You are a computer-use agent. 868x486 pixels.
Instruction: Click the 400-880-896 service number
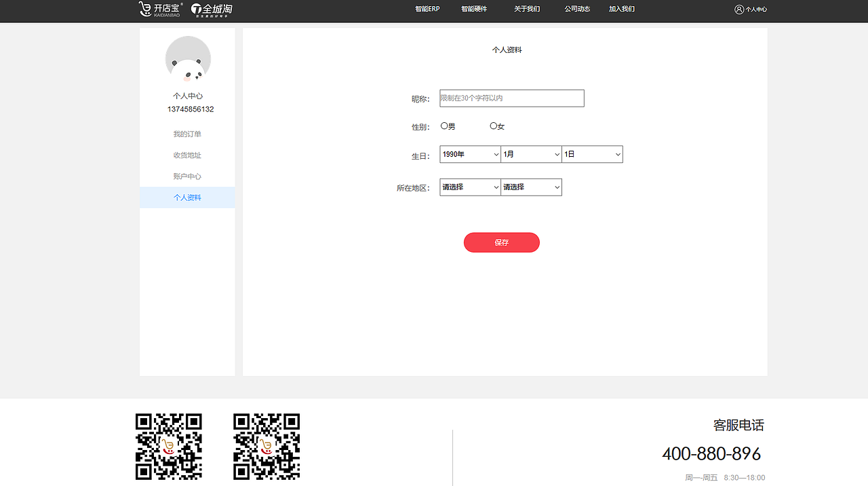(x=711, y=453)
